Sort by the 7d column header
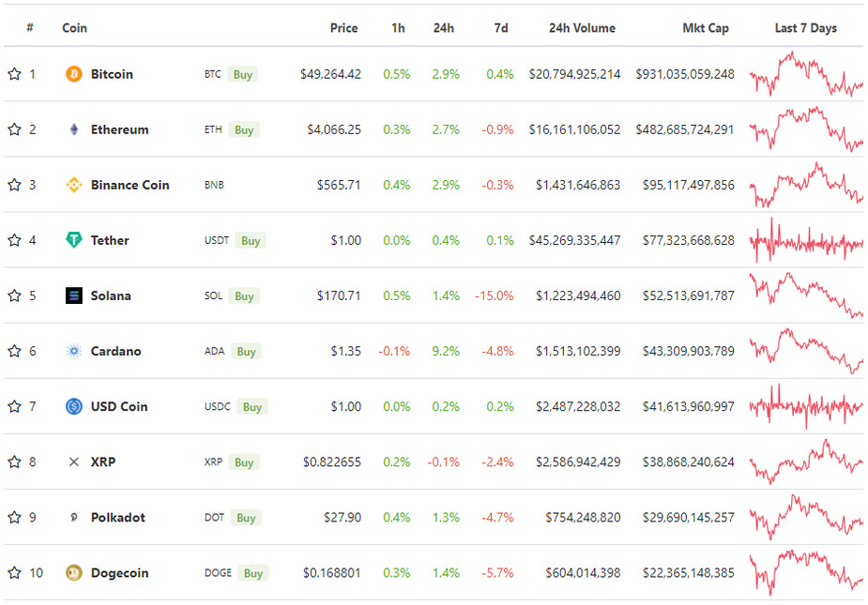The height and width of the screenshot is (605, 868). tap(501, 28)
